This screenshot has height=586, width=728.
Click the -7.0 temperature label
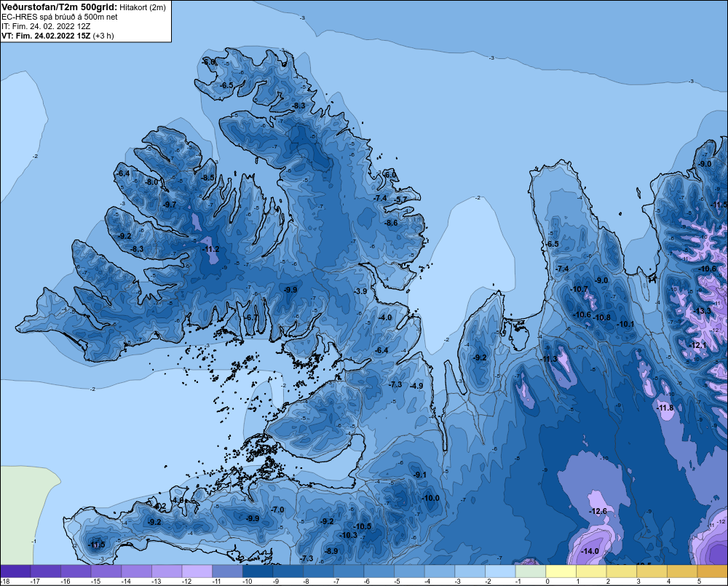277,510
